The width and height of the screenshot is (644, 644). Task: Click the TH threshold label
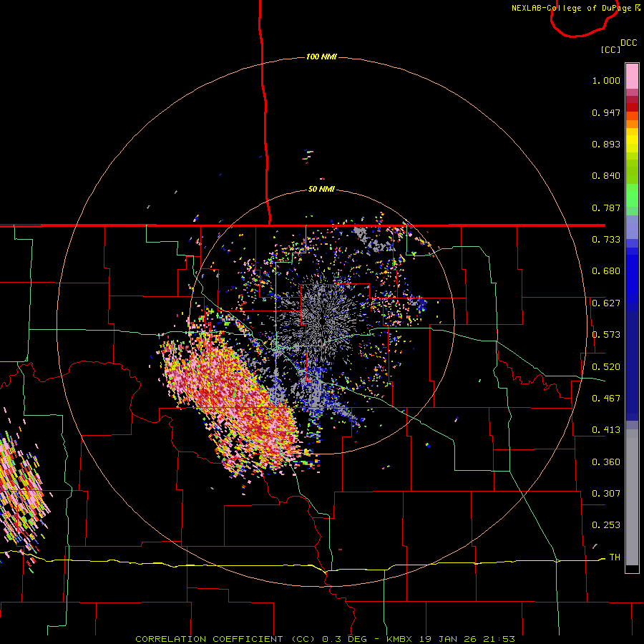(x=615, y=557)
